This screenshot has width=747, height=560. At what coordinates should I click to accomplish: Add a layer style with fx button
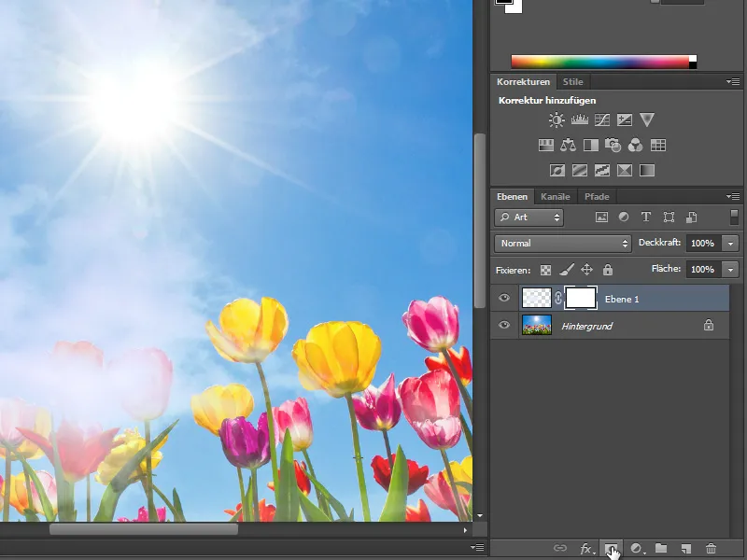pos(586,549)
